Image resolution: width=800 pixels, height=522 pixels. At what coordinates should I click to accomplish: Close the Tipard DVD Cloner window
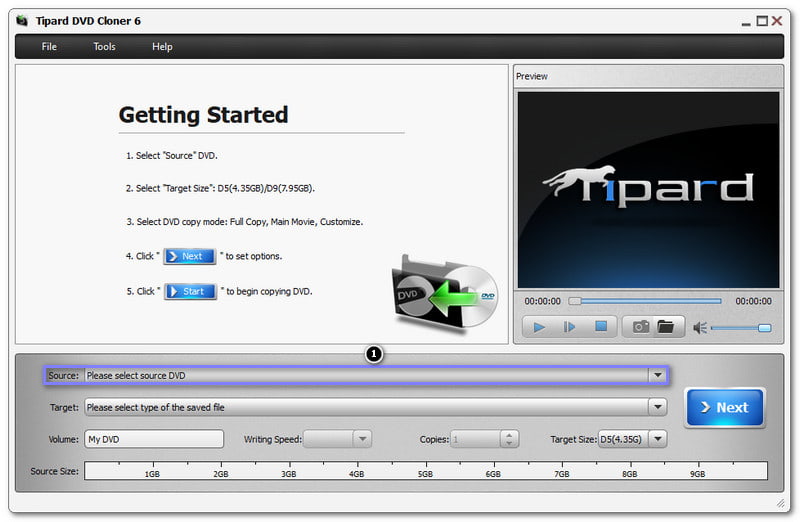(777, 21)
